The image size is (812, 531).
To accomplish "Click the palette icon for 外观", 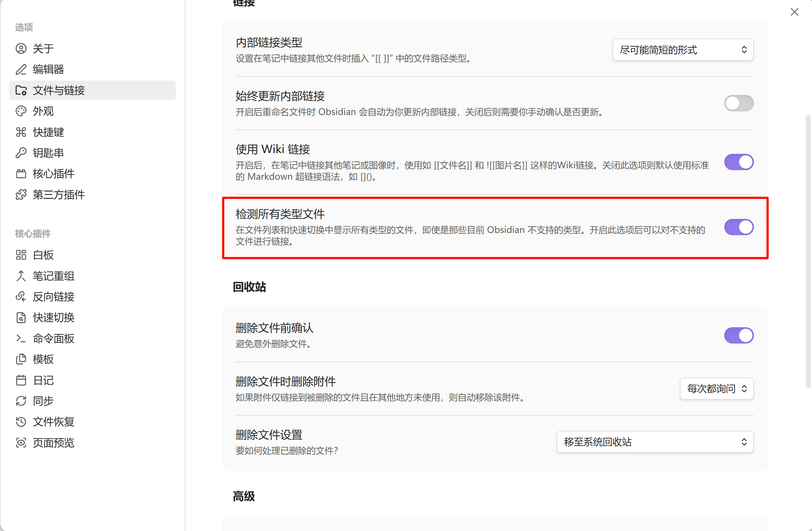I will click(21, 111).
